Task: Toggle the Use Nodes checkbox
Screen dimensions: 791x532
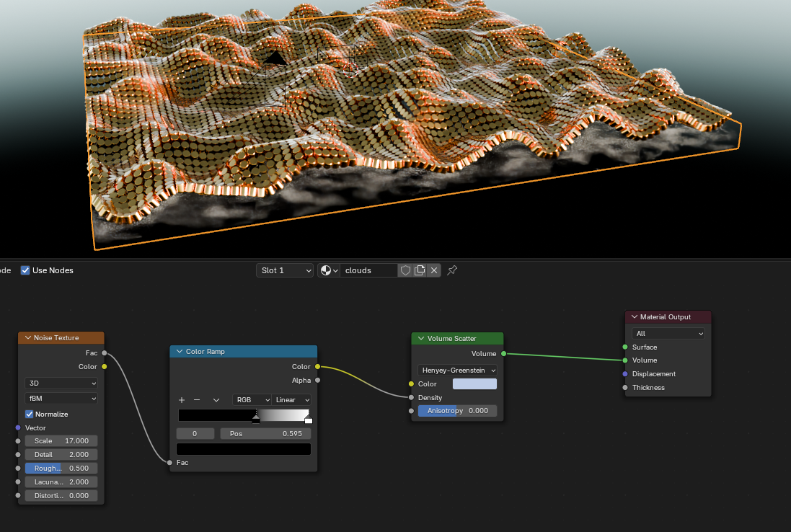Action: click(25, 270)
